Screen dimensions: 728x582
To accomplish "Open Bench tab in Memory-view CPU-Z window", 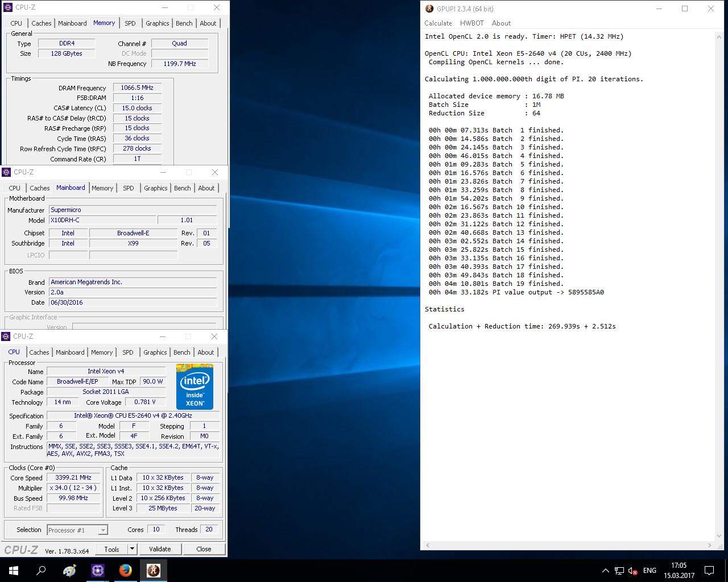I will 184,23.
